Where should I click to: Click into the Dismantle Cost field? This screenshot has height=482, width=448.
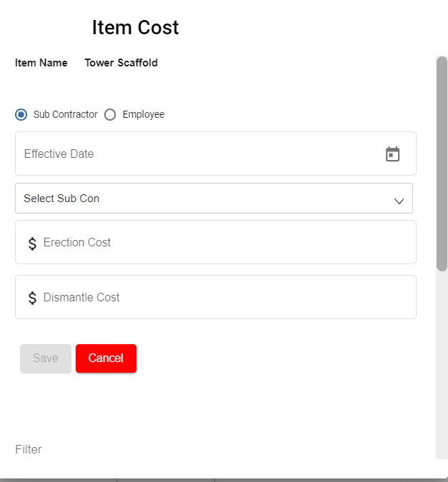point(221,298)
